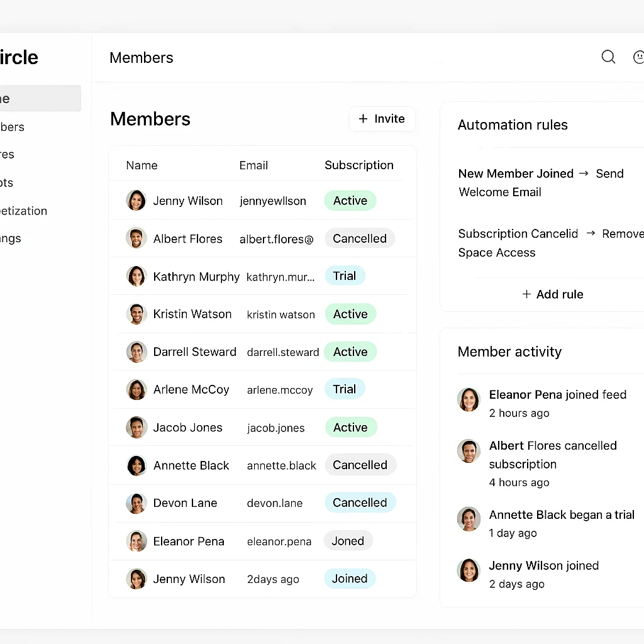
Task: Open Subscription Cancelid automation rule
Action: (x=551, y=243)
